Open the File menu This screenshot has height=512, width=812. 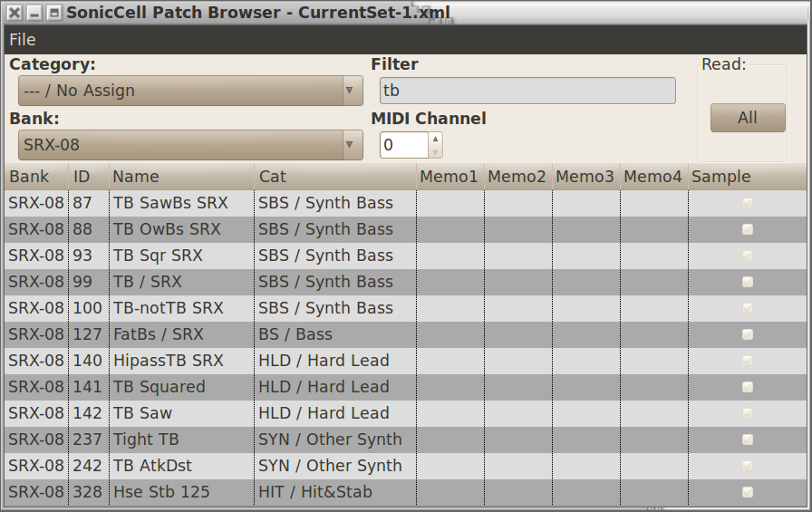tap(23, 40)
